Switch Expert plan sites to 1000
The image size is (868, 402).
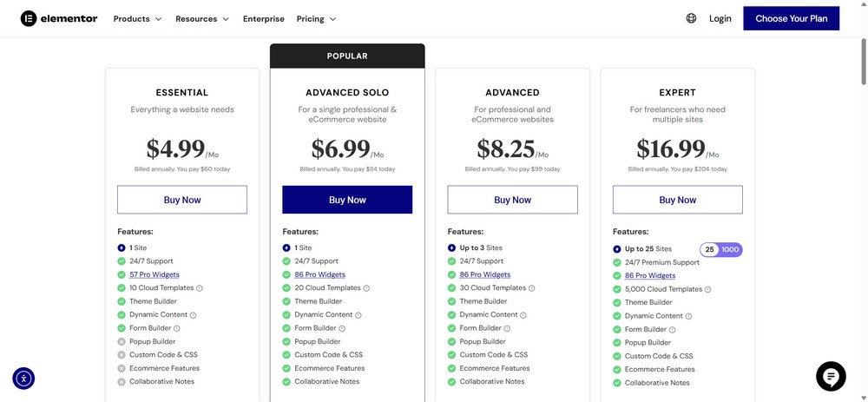730,249
